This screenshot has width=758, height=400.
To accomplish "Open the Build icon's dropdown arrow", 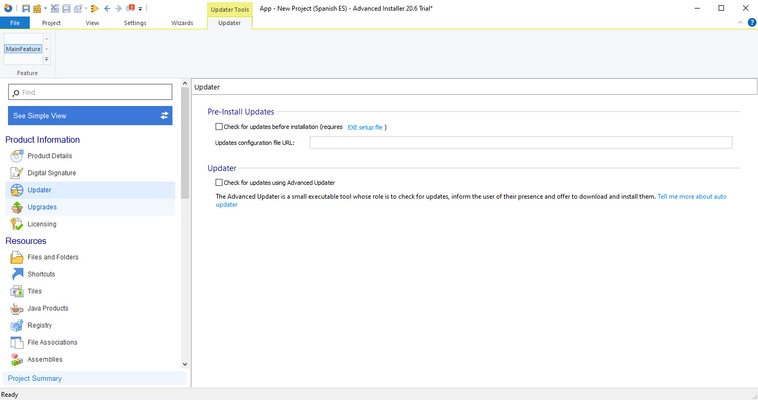I will [x=45, y=8].
